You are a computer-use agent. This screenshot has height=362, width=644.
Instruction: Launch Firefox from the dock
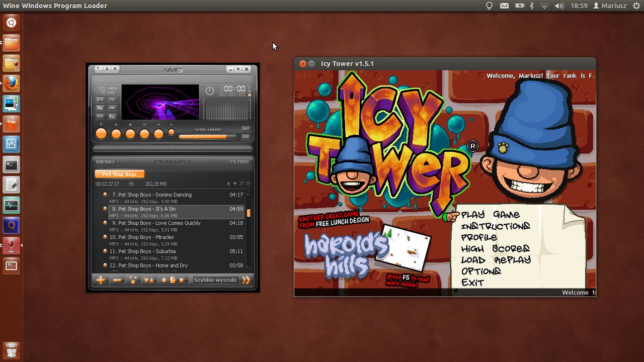pos(11,83)
